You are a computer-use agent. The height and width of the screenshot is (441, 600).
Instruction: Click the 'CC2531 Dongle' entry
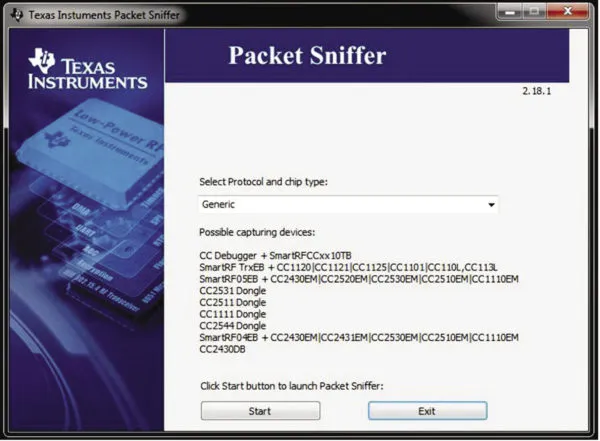[232, 291]
